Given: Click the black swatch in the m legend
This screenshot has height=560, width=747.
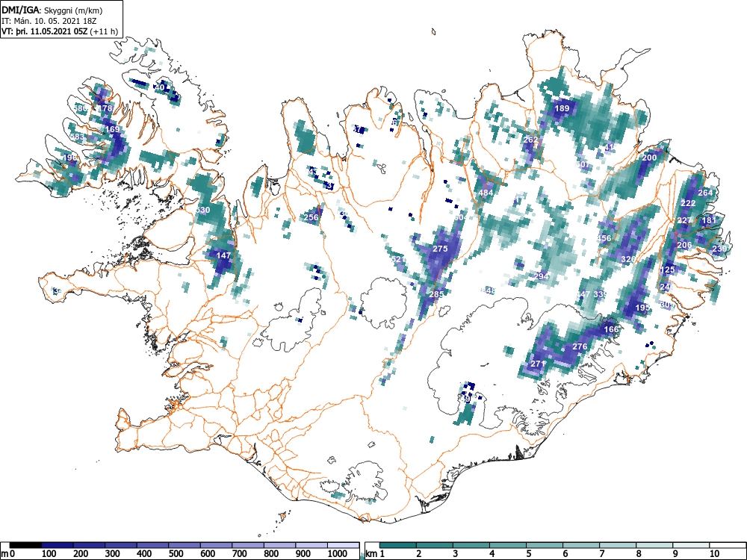Looking at the screenshot, I should click(x=25, y=545).
